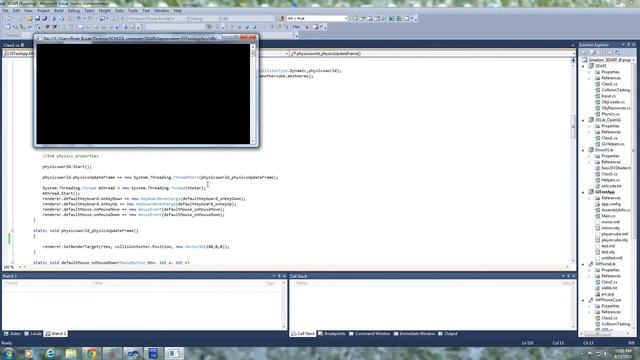Image resolution: width=640 pixels, height=360 pixels.
Task: Select ObjLoader.cs in Solution Explorer
Action: pyautogui.click(x=613, y=102)
